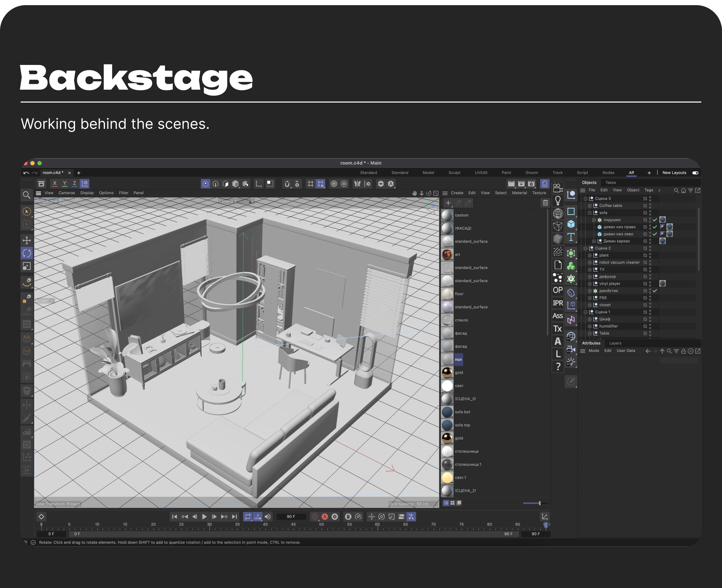Select the Scale tool in left toolbar

point(27,266)
